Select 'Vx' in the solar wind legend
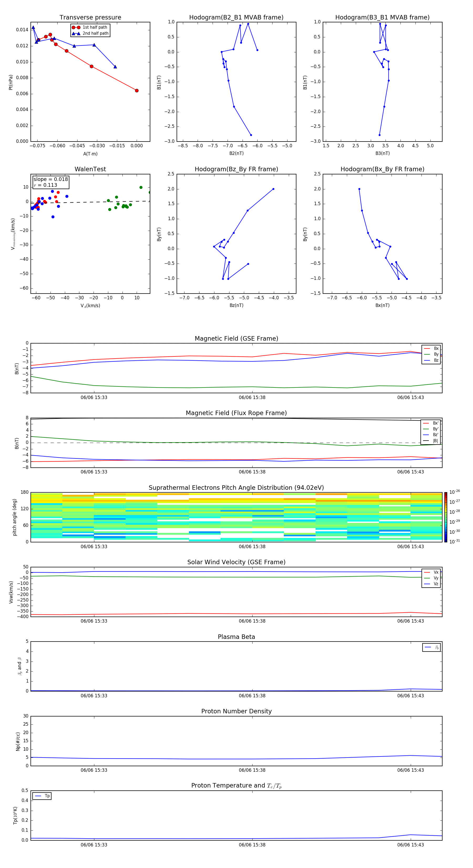473x868 pixels. pos(431,572)
